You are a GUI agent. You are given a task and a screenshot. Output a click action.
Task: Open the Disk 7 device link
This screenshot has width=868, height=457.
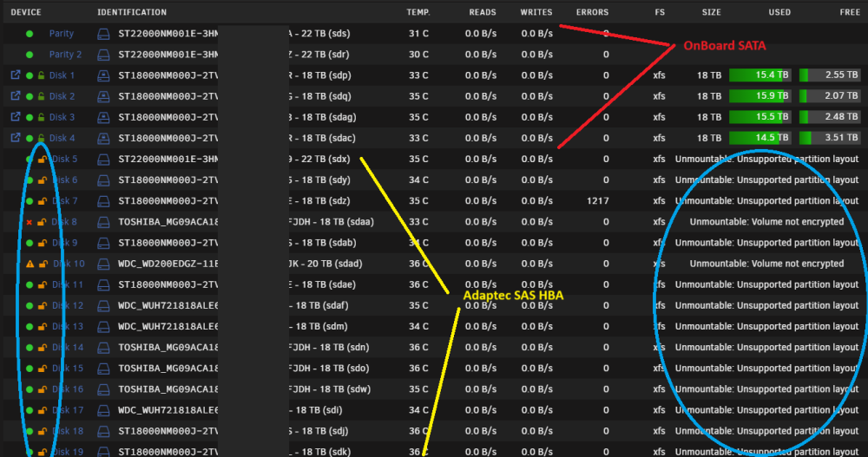coord(65,201)
